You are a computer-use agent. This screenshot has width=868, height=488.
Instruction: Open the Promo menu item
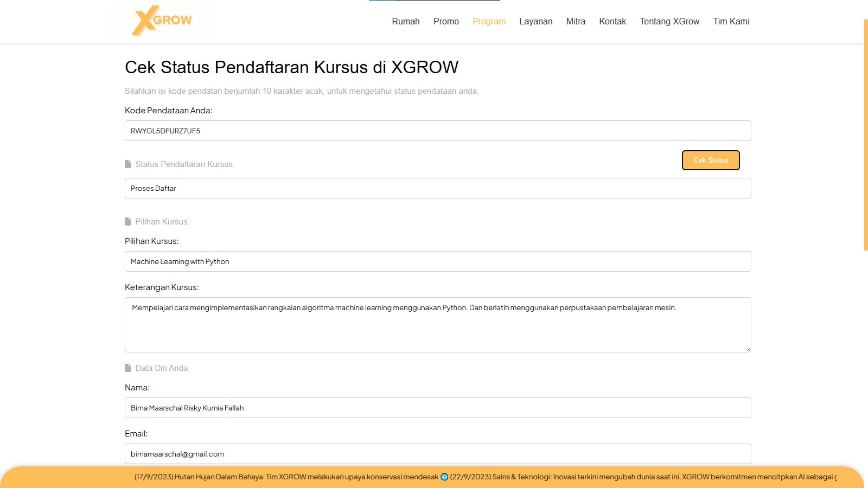tap(446, 21)
